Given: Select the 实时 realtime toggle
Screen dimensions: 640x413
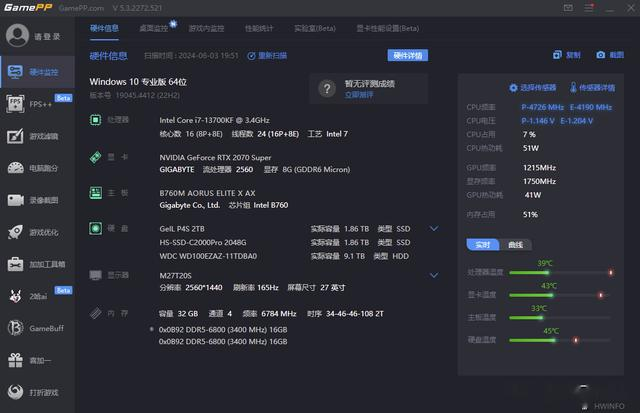Looking at the screenshot, I should pos(482,244).
